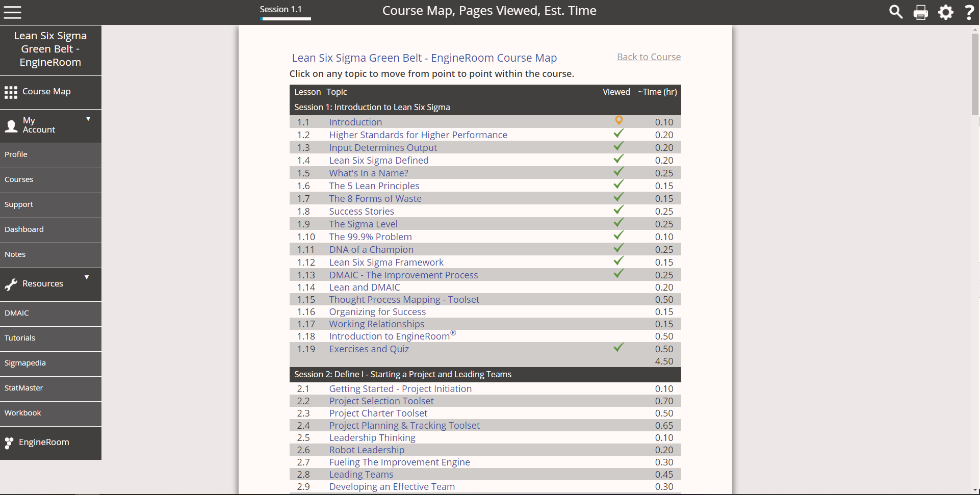980x495 pixels.
Task: Open Profile in the sidebar
Action: (50, 155)
